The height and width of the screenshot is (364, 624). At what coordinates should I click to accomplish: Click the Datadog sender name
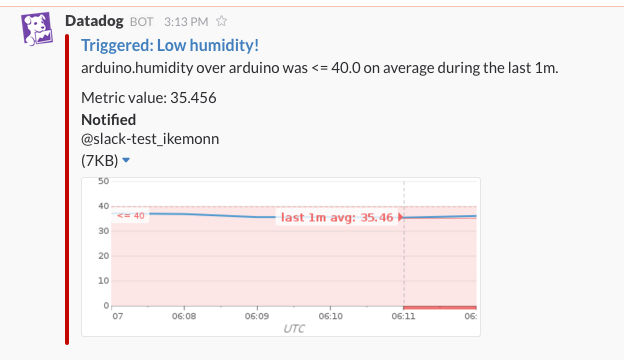(94, 21)
